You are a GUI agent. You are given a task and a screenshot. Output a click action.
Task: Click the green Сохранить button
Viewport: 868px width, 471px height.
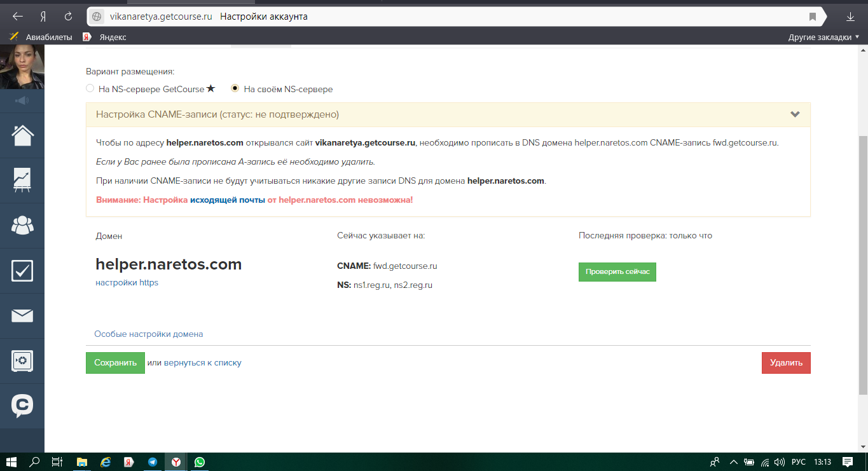coord(115,363)
